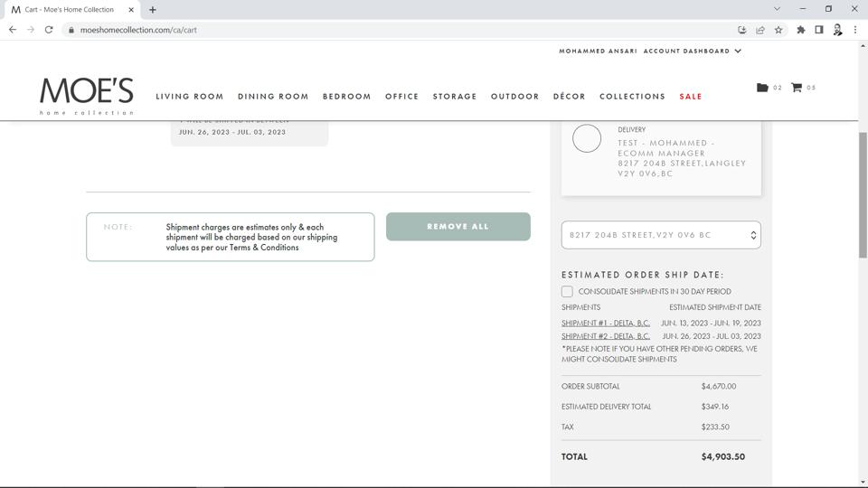Open the folder icon showing 02
The height and width of the screenshot is (488, 868).
tap(762, 88)
